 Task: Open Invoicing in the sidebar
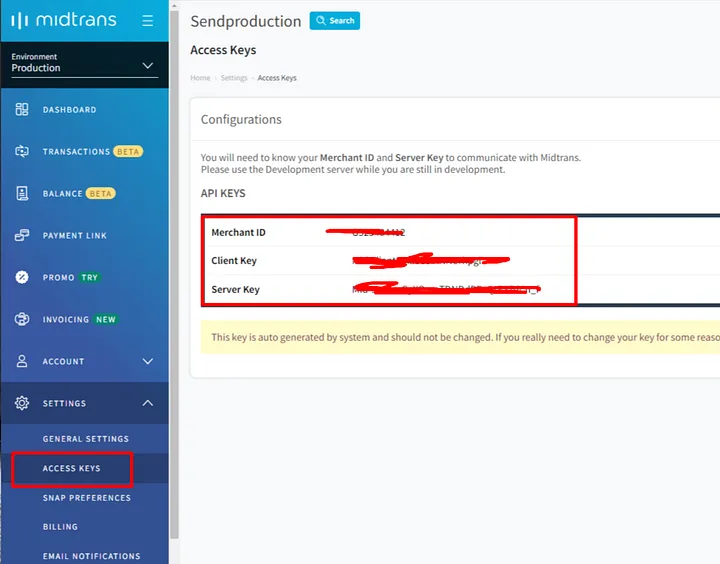click(66, 320)
